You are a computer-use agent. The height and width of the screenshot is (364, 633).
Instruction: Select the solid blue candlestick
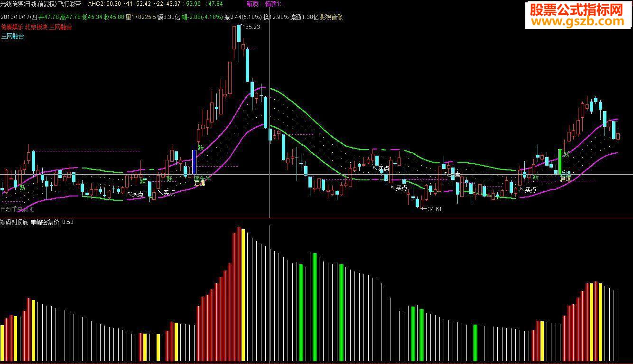194,163
